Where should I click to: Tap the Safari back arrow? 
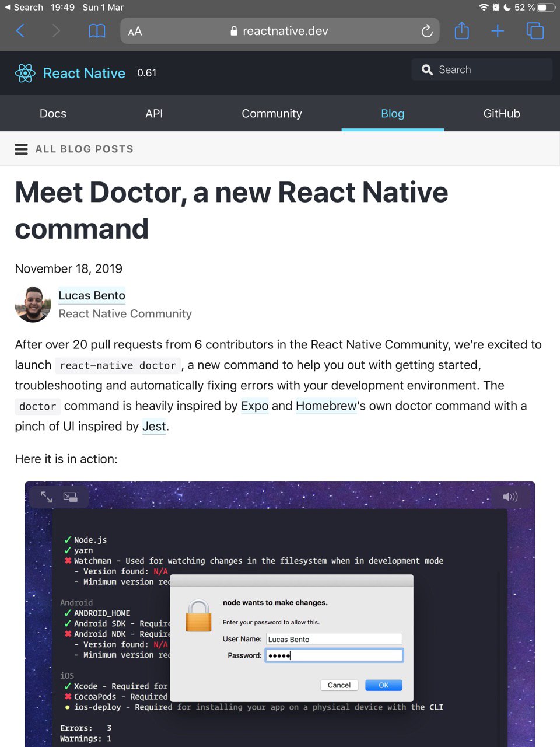click(20, 31)
